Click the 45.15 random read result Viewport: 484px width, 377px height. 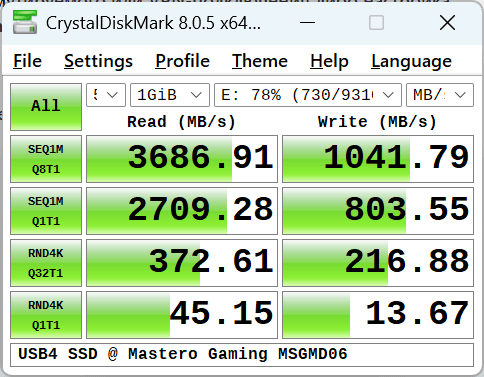pyautogui.click(x=182, y=315)
